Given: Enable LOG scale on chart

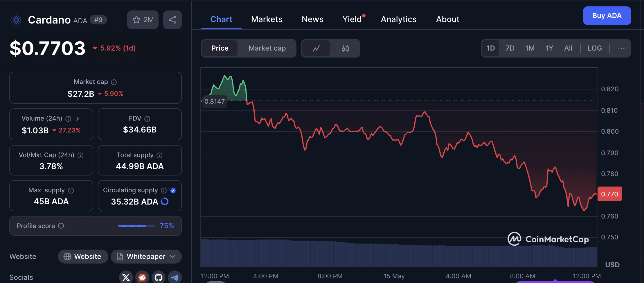Looking at the screenshot, I should click(x=594, y=48).
